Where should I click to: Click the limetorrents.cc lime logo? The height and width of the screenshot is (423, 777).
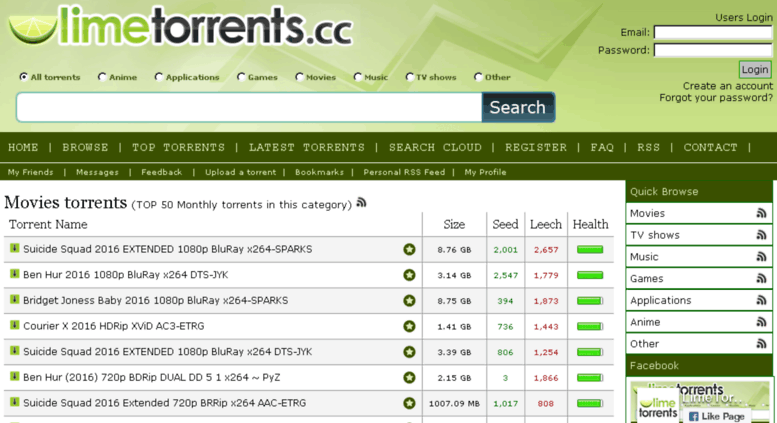[181, 26]
